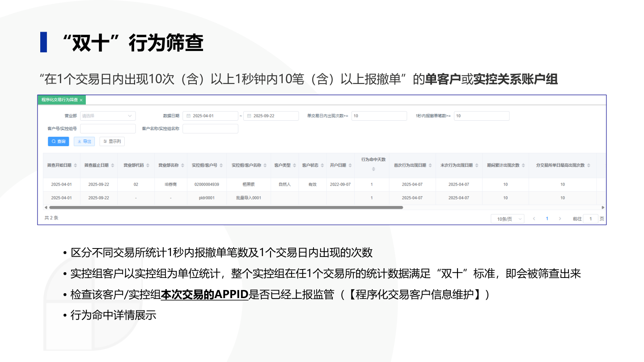Click the underlined 本次交易的APPID text

pos(204,295)
